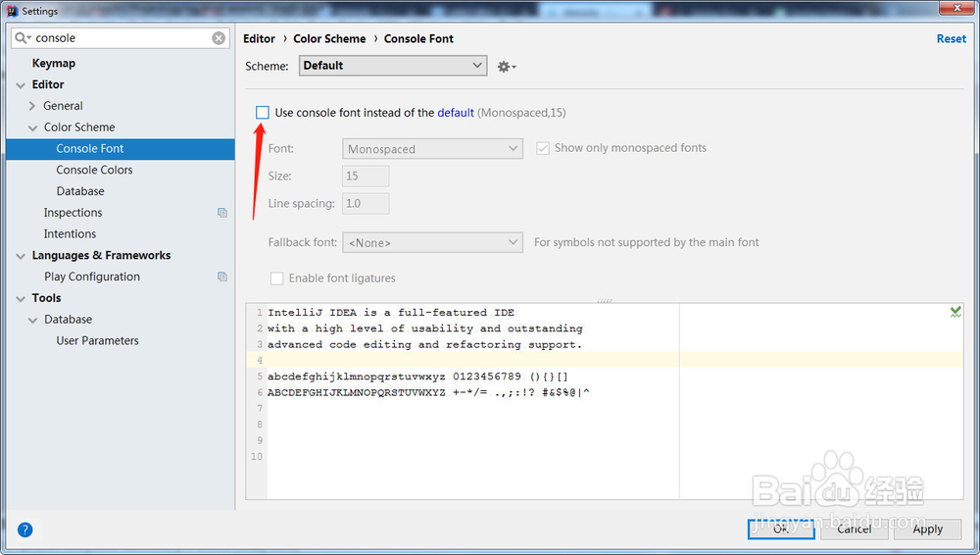The height and width of the screenshot is (555, 980).
Task: Open the Font dropdown showing Monospaced
Action: pos(432,149)
